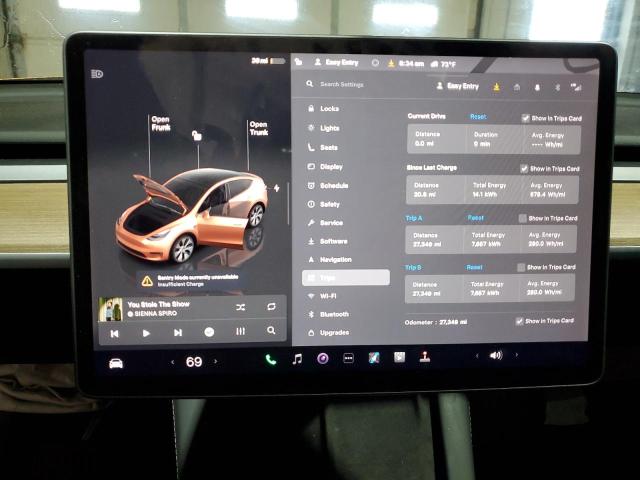640x480 pixels.
Task: Reset the Trip B counter
Action: pyautogui.click(x=474, y=267)
